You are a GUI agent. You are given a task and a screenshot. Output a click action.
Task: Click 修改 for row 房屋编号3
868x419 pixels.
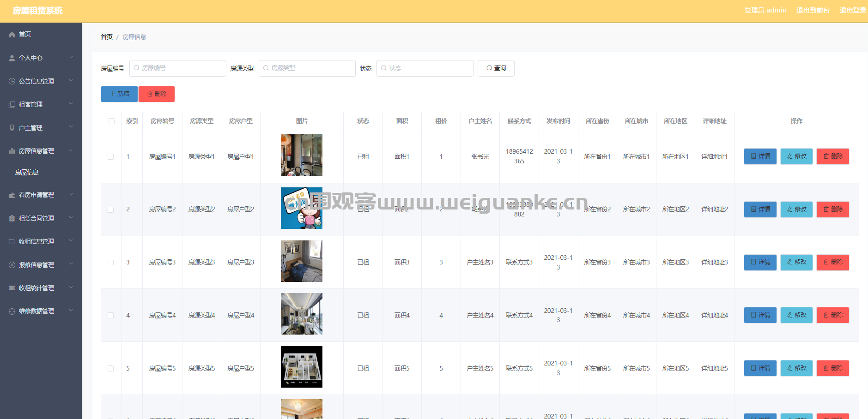point(797,262)
